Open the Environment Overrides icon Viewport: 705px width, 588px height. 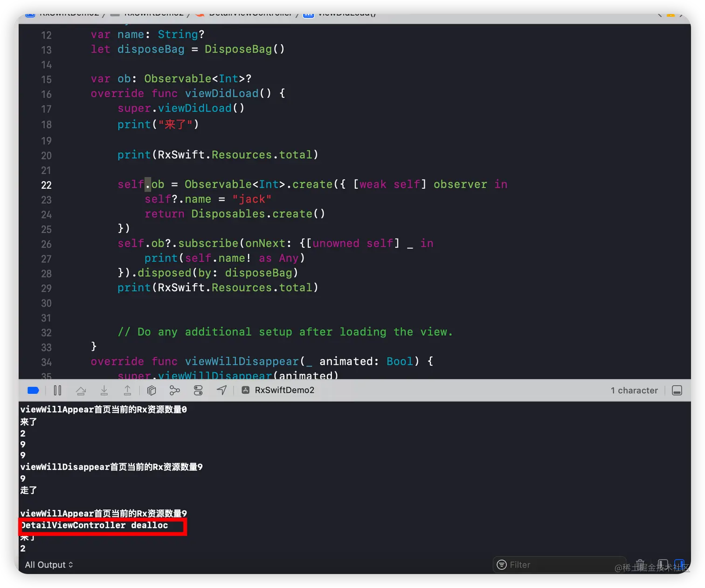tap(198, 390)
